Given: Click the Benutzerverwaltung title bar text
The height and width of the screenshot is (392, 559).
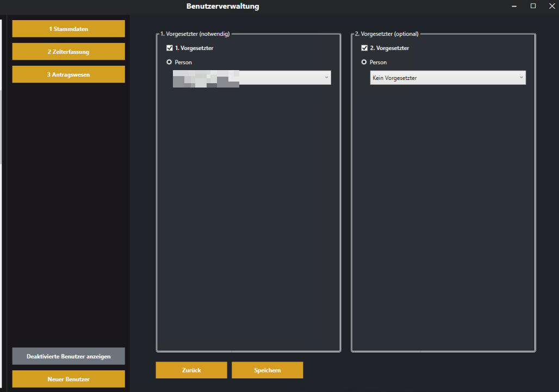Looking at the screenshot, I should tap(222, 7).
